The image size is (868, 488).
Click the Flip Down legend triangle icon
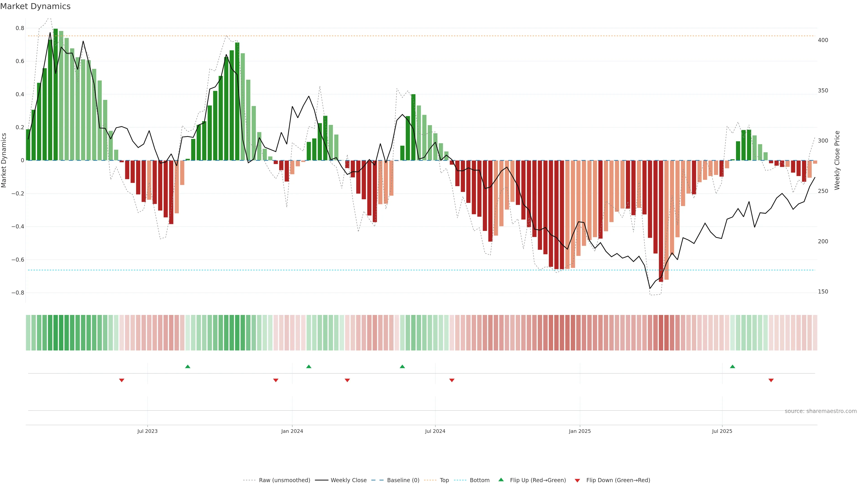(577, 480)
